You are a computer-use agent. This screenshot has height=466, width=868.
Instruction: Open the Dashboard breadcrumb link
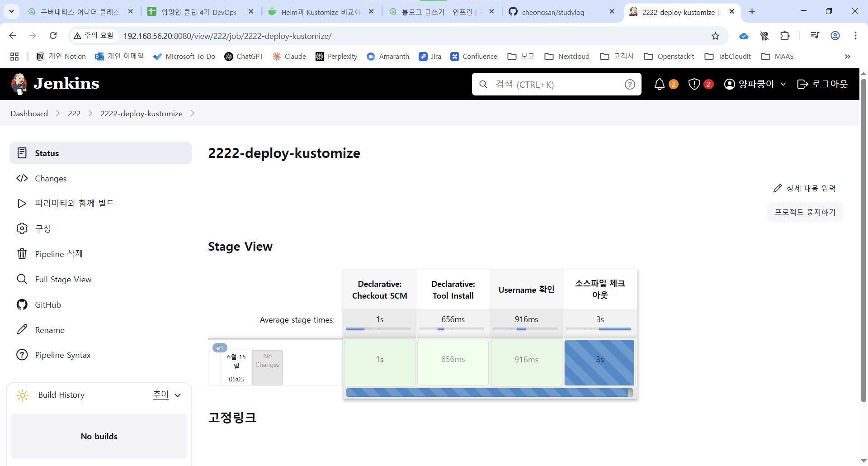pyautogui.click(x=29, y=114)
